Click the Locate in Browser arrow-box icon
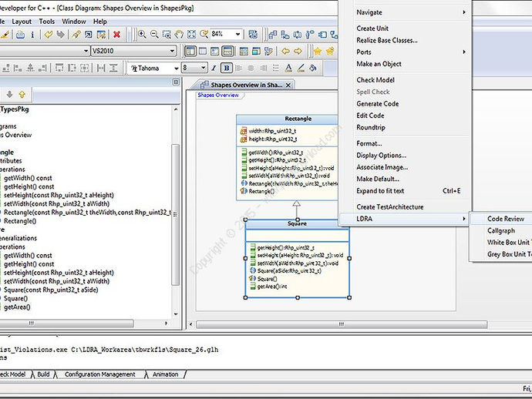532x399 pixels. click(x=88, y=34)
